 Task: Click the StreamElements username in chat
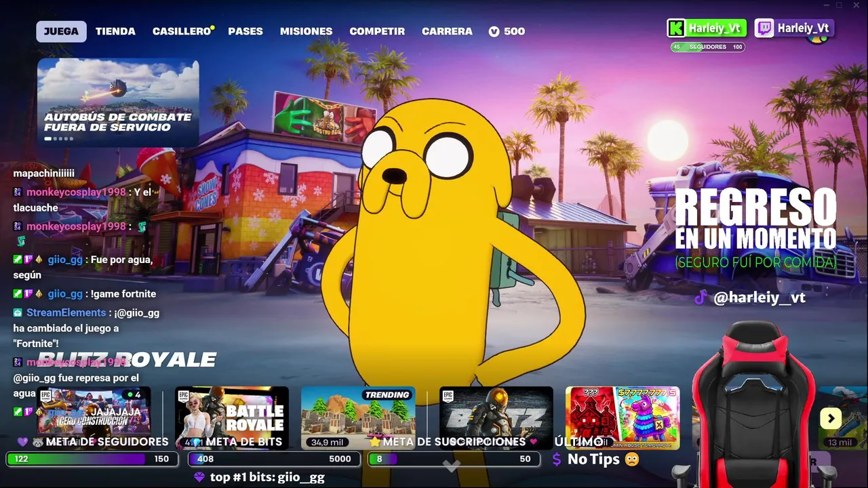point(66,312)
